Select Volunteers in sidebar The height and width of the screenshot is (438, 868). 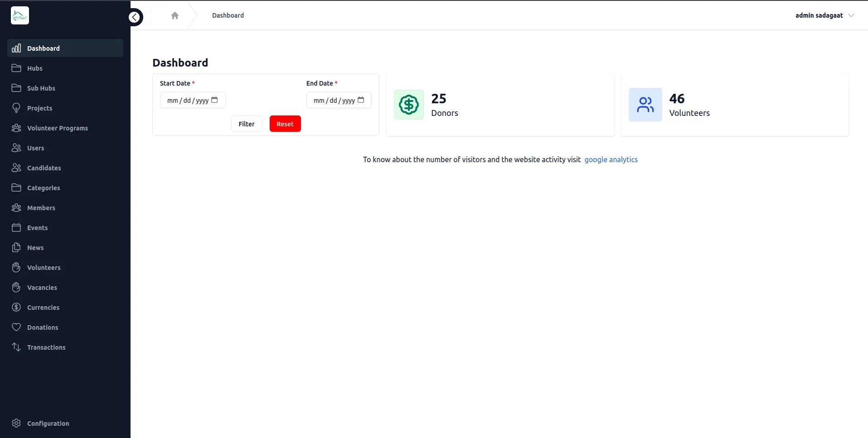click(x=65, y=267)
